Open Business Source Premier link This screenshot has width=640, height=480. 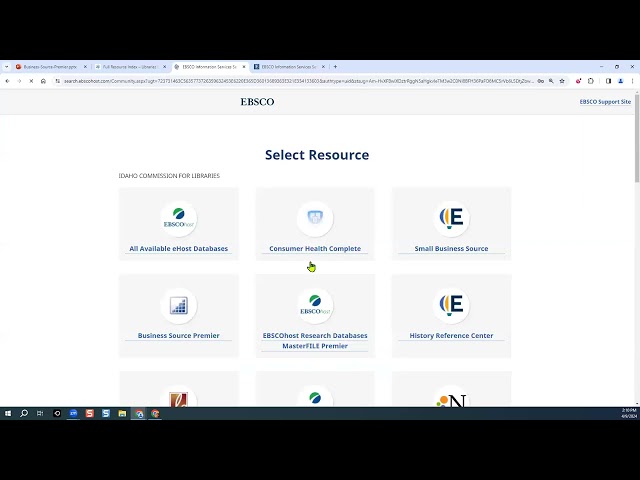tap(178, 336)
